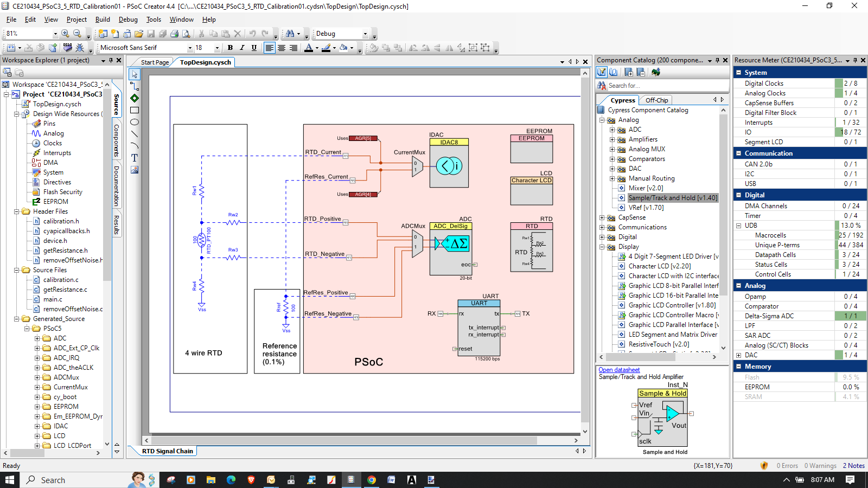Select the line drawing tool
Image resolution: width=868 pixels, height=488 pixels.
tap(135, 134)
